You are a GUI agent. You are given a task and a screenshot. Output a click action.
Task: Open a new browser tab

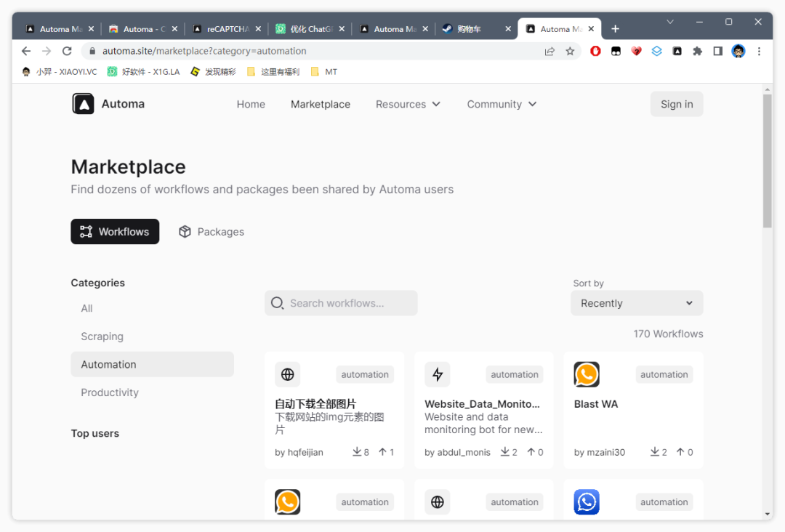pyautogui.click(x=615, y=29)
